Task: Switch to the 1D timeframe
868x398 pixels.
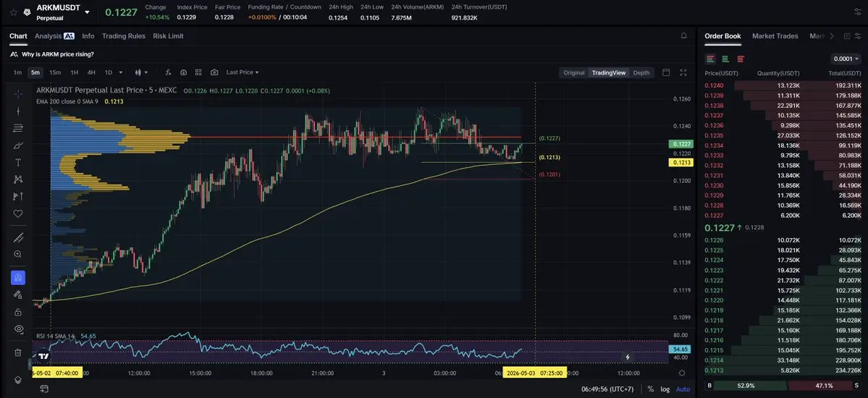Action: point(109,72)
